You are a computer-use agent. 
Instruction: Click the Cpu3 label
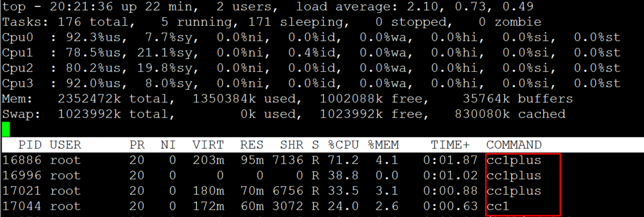17,83
